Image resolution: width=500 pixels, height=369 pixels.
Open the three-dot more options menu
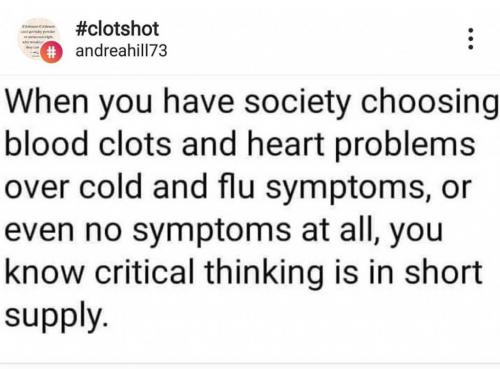click(470, 39)
